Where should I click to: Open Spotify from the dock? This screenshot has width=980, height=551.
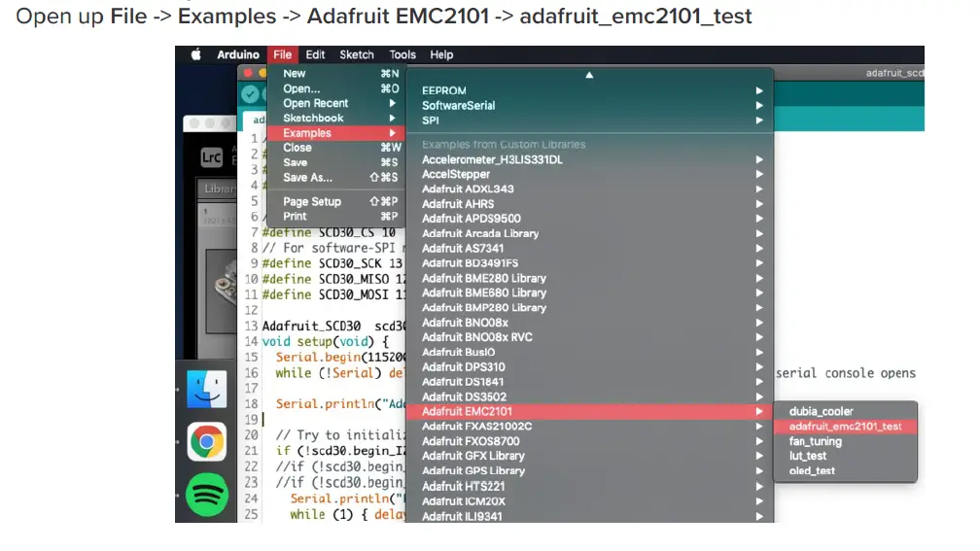click(207, 495)
